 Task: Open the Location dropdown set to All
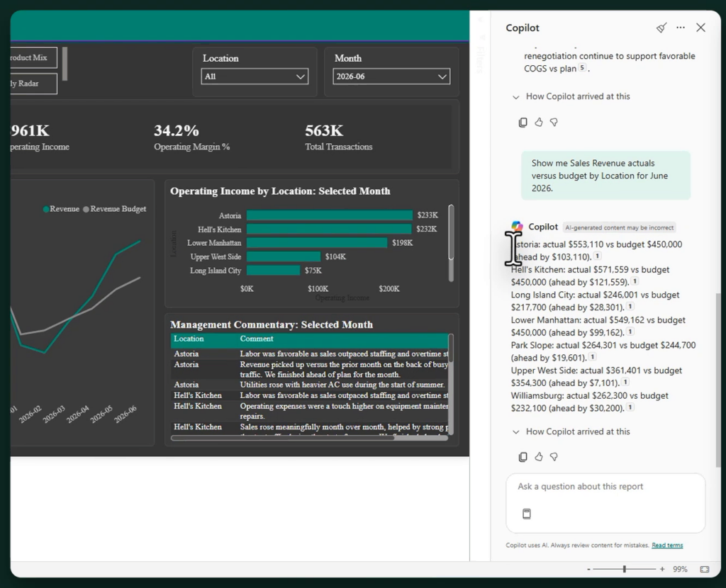point(255,77)
